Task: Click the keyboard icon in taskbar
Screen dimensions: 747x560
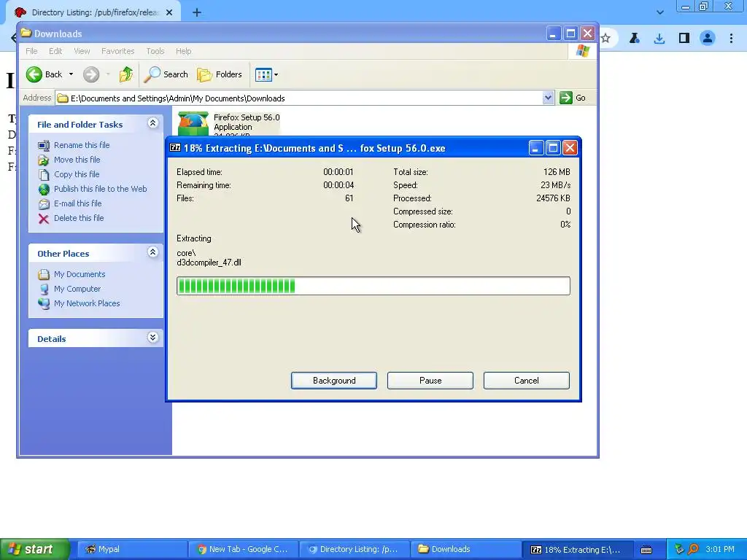Action: click(646, 550)
